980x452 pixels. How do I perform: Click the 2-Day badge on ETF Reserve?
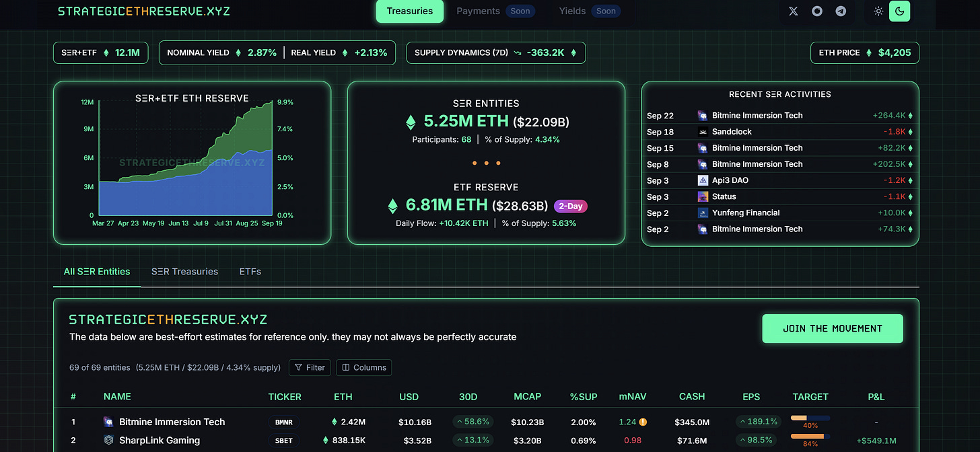571,206
